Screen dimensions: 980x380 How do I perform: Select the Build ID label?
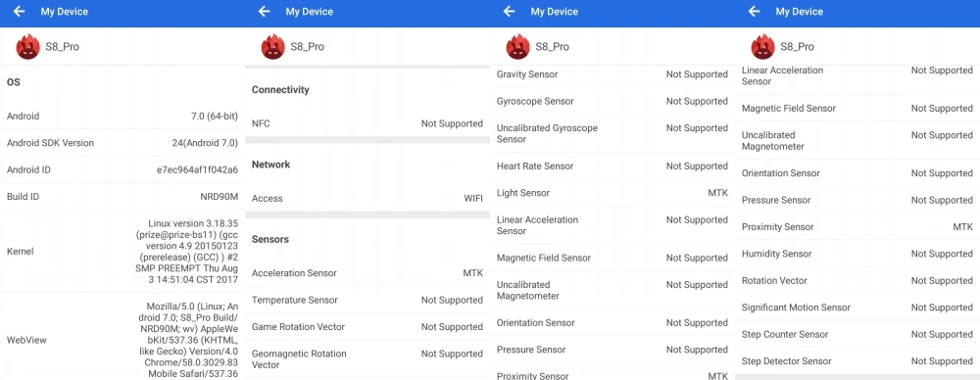pyautogui.click(x=24, y=196)
